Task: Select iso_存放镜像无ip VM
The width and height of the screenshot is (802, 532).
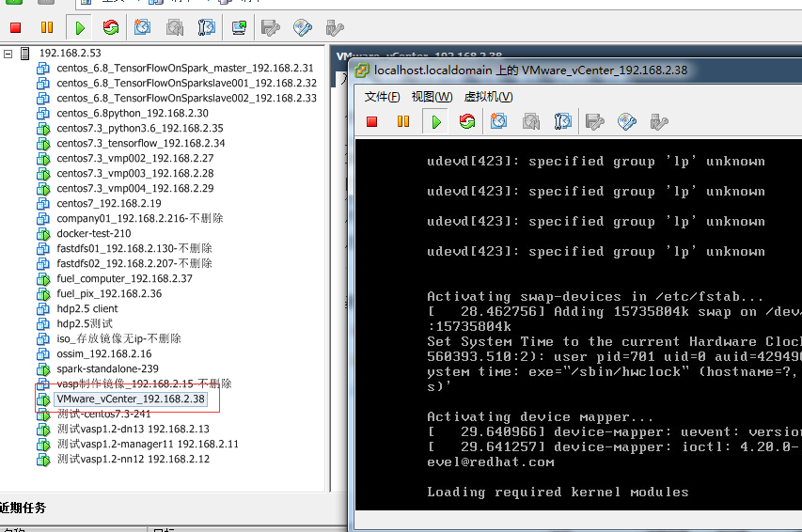Action: pyautogui.click(x=118, y=338)
